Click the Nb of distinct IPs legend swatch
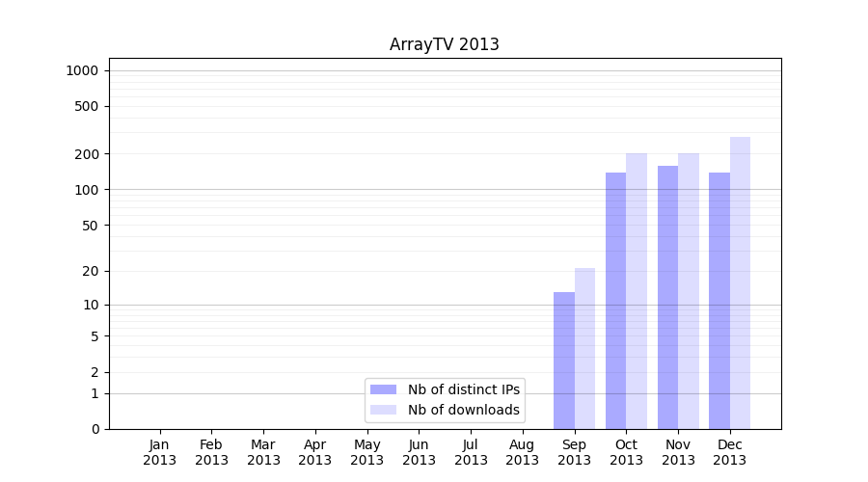868x482 pixels. pos(384,389)
